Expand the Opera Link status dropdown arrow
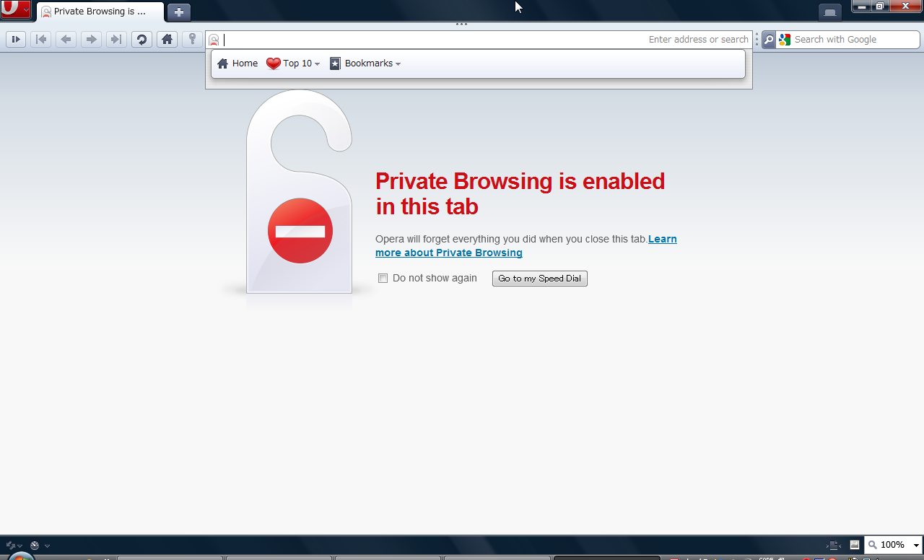Viewport: 924px width, 560px height. coord(20,546)
